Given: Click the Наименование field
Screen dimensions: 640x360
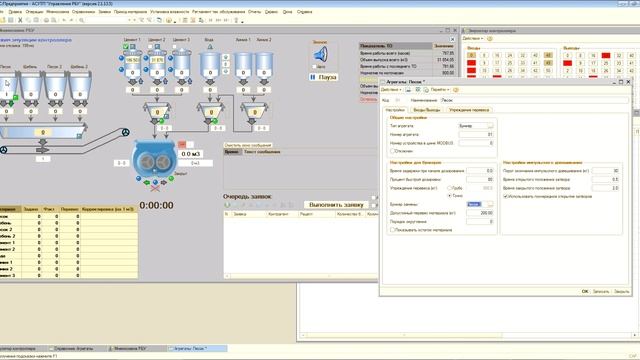Looking at the screenshot, I should click(x=534, y=100).
